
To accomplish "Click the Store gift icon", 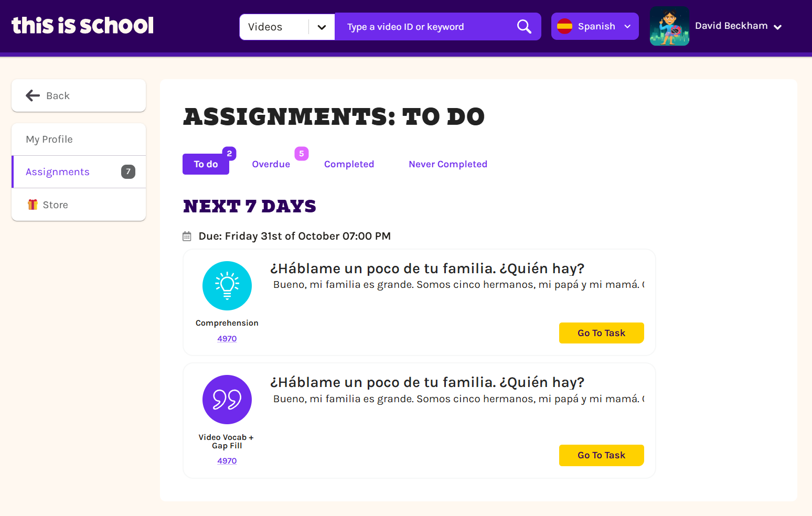I will 33,205.
